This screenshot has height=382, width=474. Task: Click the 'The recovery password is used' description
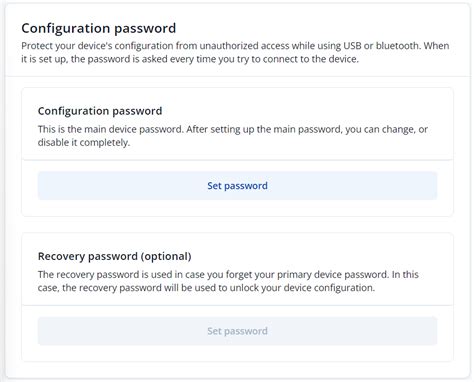(228, 274)
